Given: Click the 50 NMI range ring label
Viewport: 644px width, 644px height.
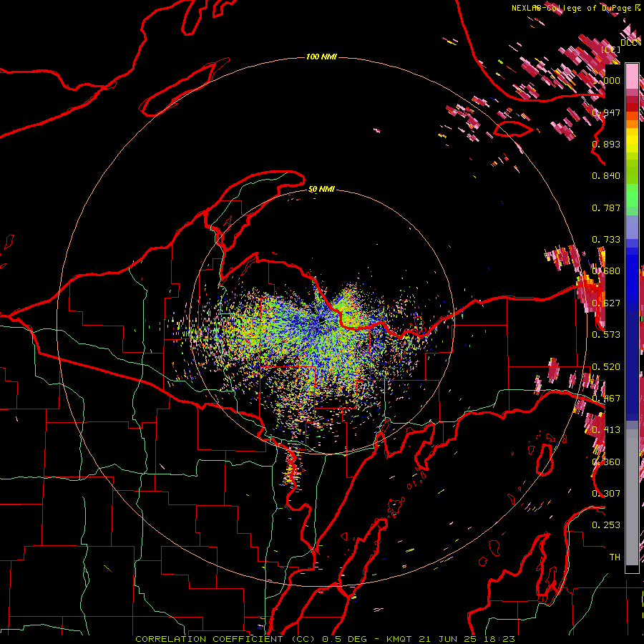Looking at the screenshot, I should [321, 189].
